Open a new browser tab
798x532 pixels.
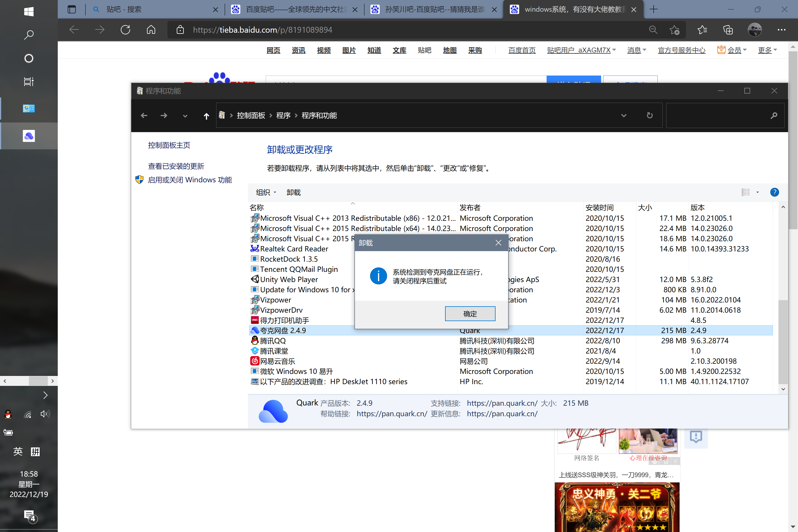click(653, 9)
